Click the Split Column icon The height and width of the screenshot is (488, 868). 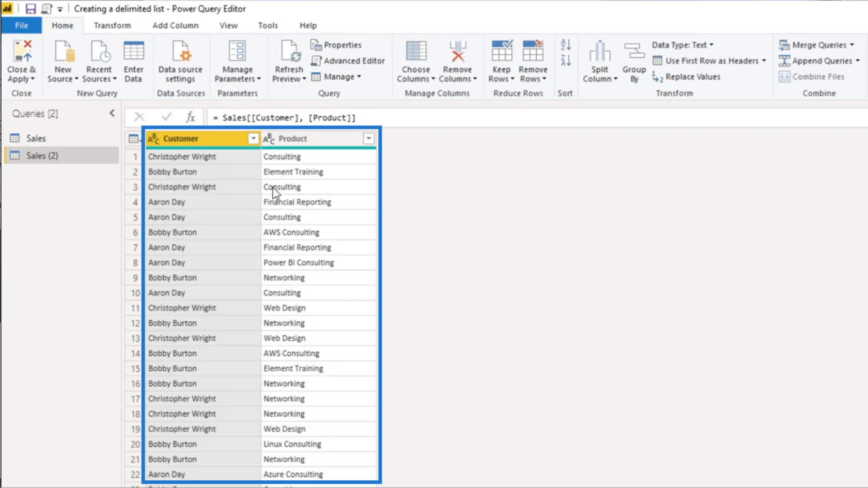coord(599,51)
